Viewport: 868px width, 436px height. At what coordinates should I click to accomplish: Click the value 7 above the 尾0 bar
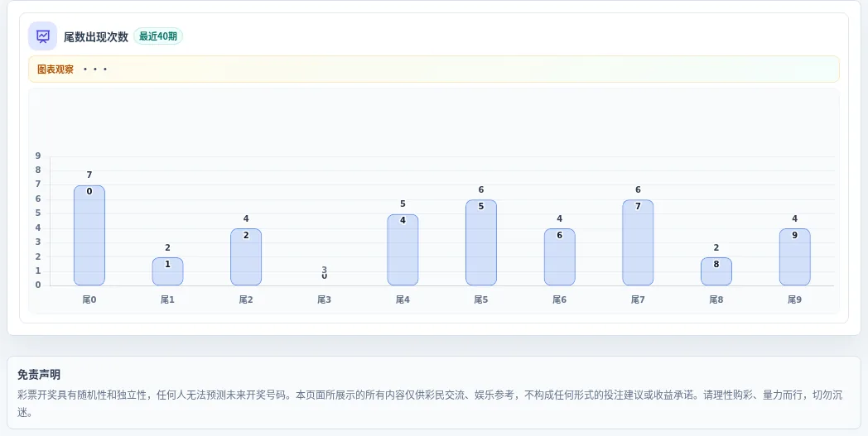(x=89, y=175)
